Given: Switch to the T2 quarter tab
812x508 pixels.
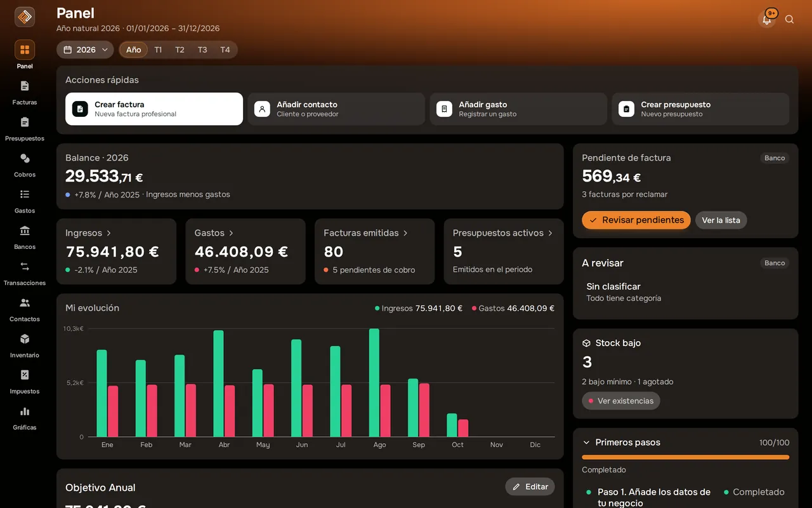Looking at the screenshot, I should point(180,50).
